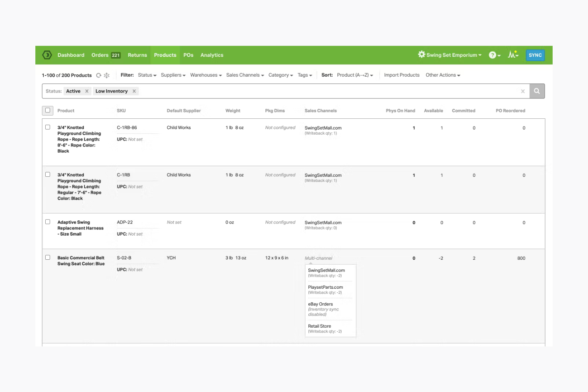The width and height of the screenshot is (588, 392).
Task: Refresh the product list
Action: click(98, 75)
